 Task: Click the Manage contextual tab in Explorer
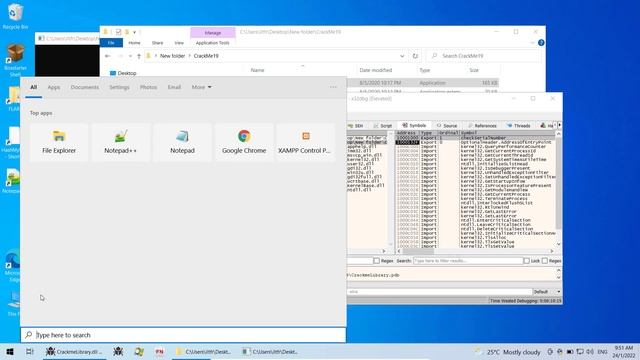point(213,33)
